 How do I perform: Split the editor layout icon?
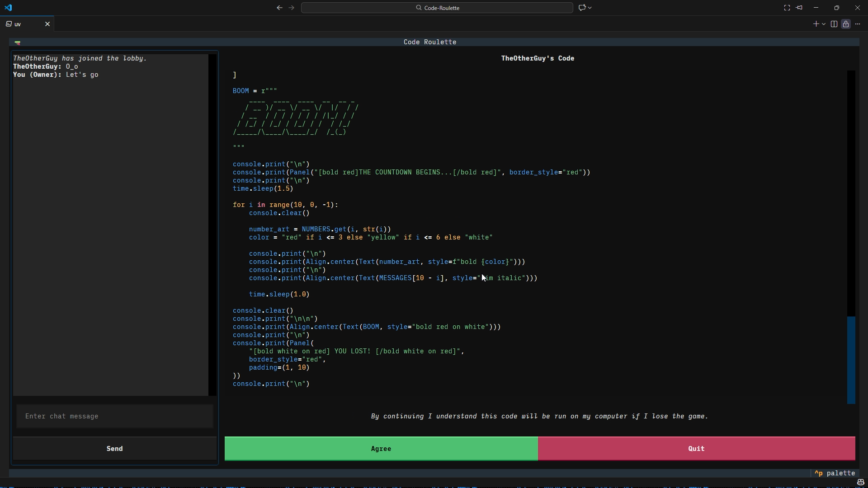point(834,24)
